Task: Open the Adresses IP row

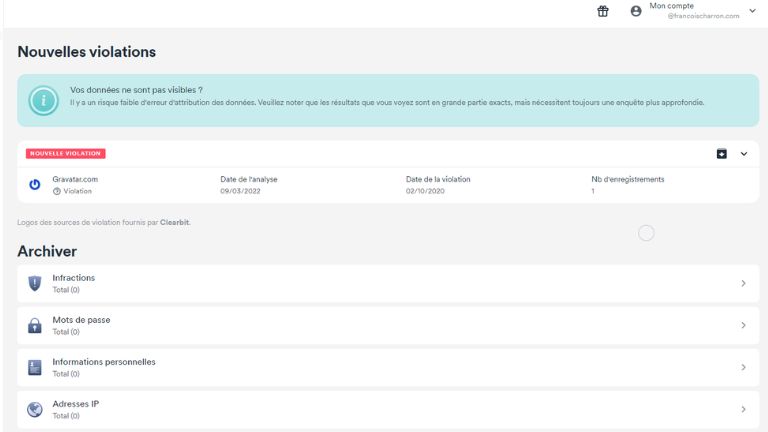Action: coord(388,409)
